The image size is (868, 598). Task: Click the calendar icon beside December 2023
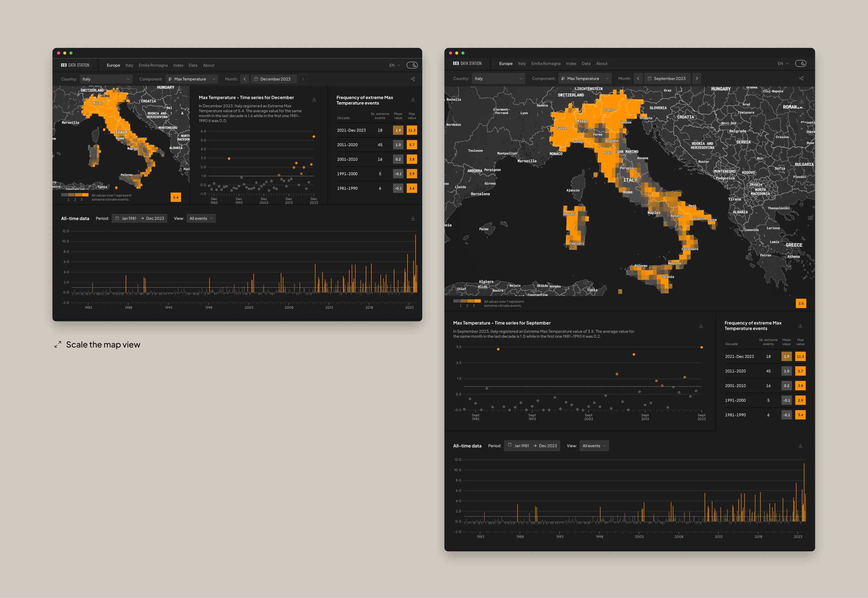pos(256,79)
